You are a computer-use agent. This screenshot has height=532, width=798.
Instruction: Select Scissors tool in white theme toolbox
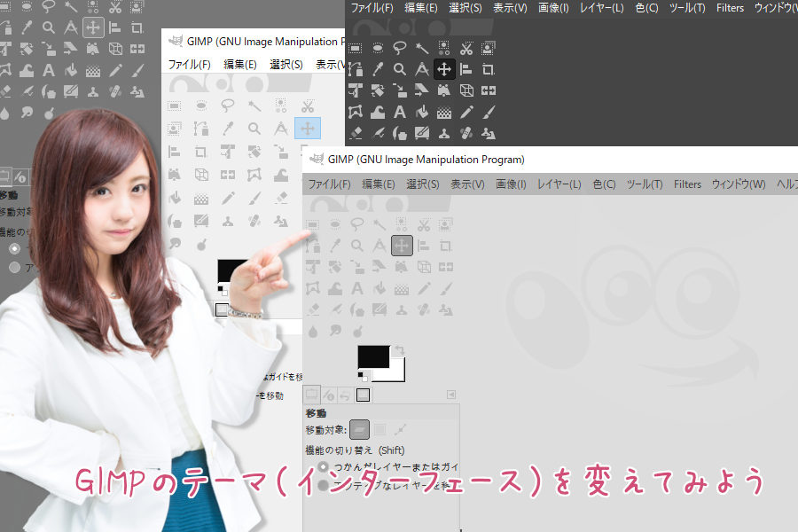(x=308, y=106)
